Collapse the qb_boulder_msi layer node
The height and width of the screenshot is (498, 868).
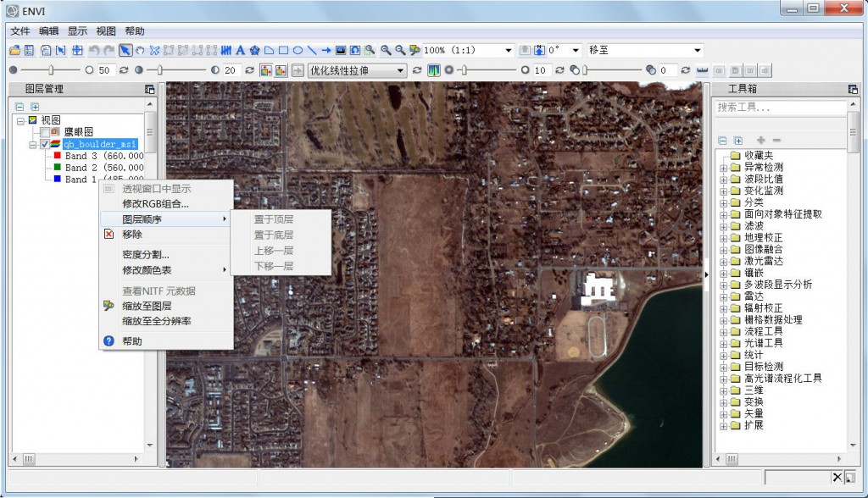click(x=33, y=145)
